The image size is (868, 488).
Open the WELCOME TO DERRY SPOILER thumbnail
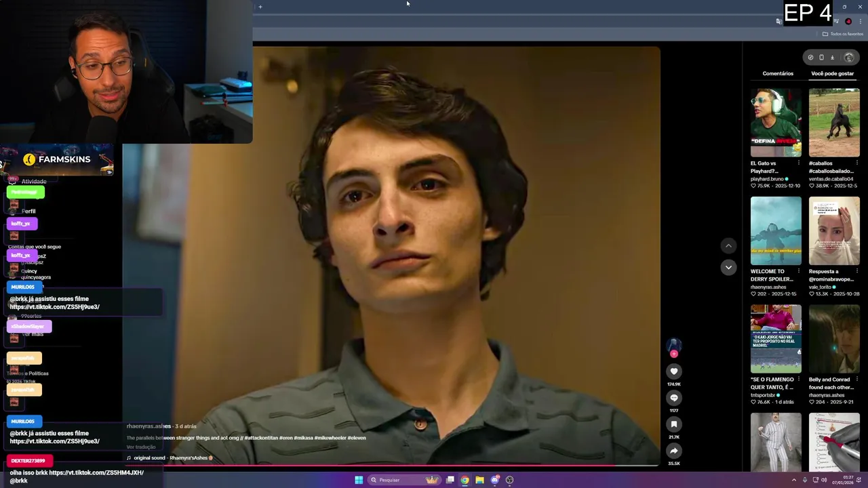coord(776,230)
